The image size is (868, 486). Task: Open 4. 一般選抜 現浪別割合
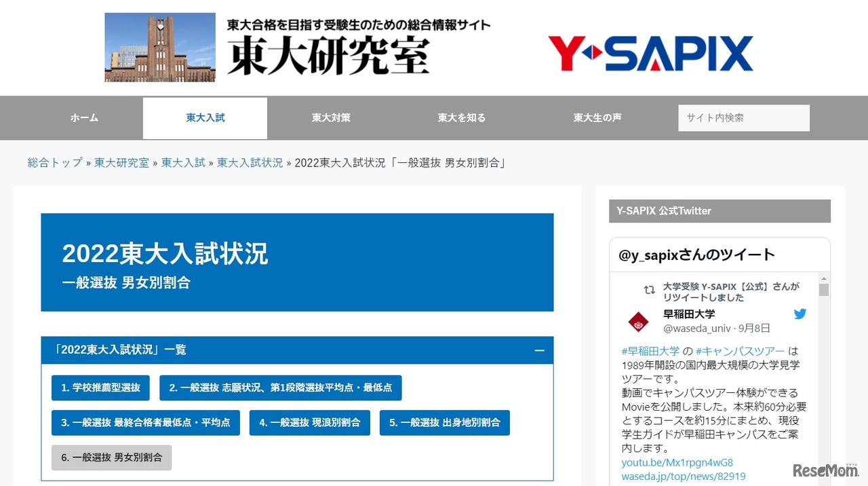[310, 422]
